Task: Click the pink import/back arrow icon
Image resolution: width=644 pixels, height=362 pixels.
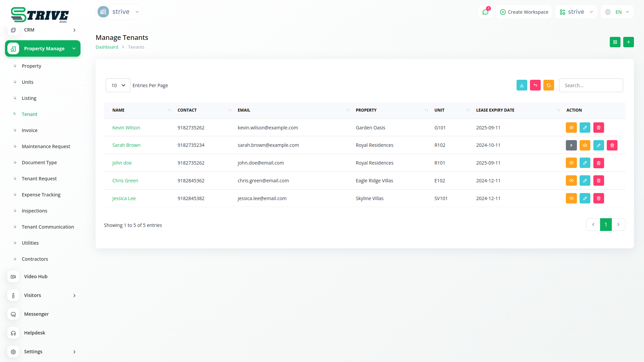Action: click(535, 85)
